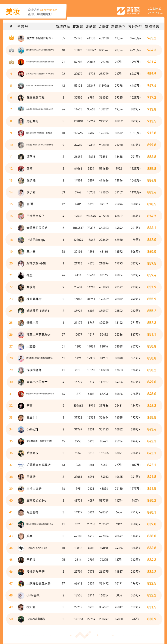Open the 是初九呀 account name

pyautogui.click(x=32, y=121)
